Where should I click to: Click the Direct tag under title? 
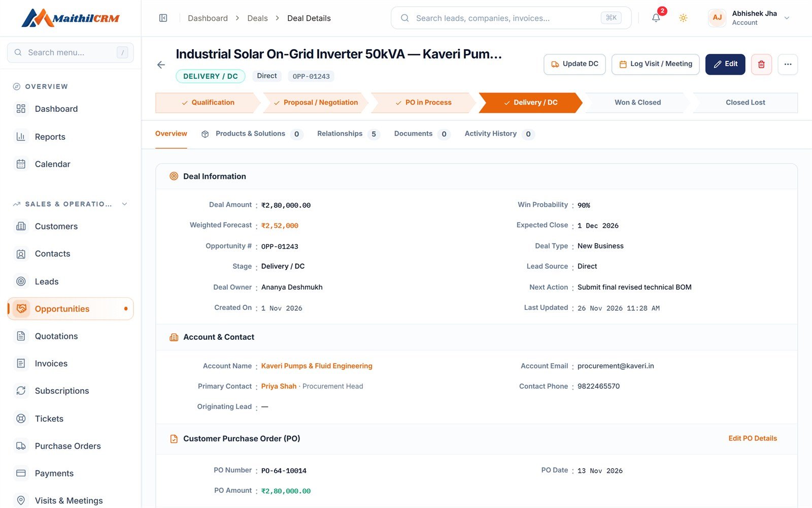tap(267, 76)
